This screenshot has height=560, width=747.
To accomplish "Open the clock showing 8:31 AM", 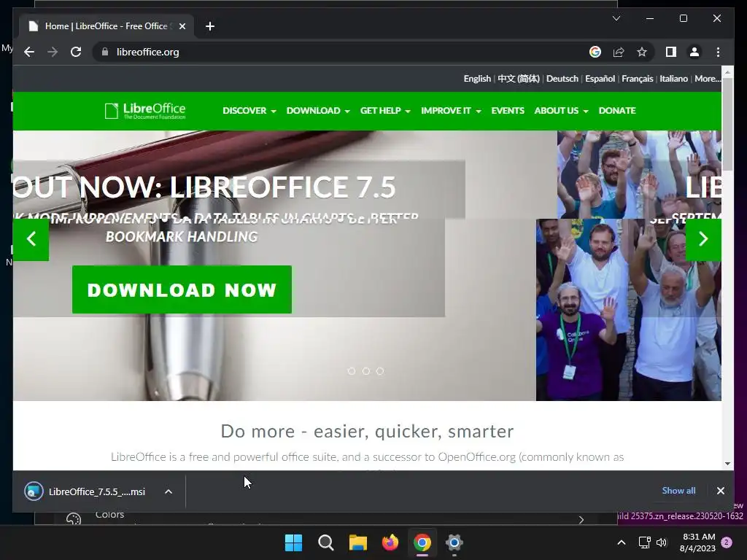I will (x=698, y=542).
